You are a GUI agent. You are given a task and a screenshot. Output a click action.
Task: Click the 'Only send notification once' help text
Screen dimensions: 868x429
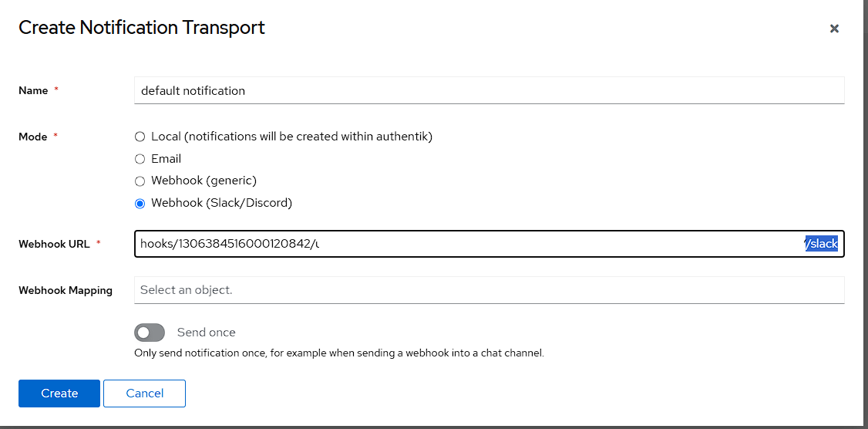[339, 353]
